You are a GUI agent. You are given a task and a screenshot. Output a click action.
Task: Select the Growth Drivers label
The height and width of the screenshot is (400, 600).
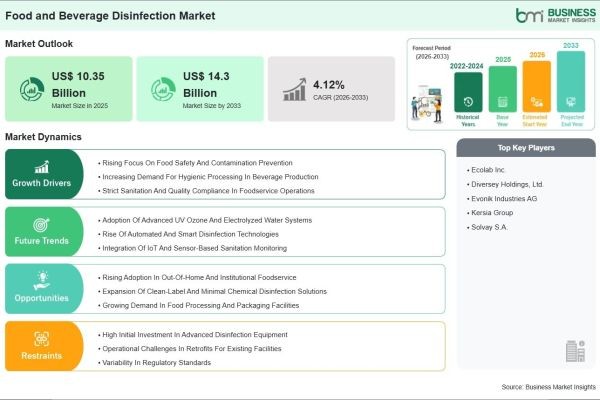pos(41,183)
